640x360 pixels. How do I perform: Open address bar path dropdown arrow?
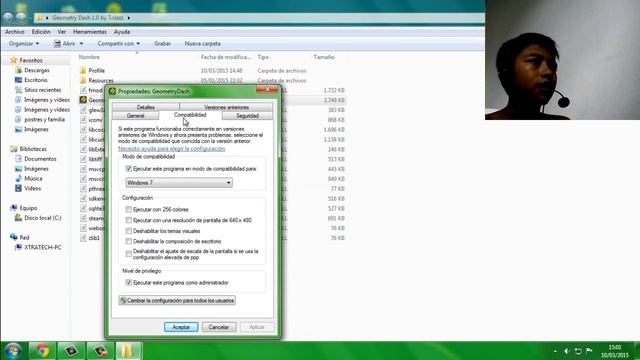point(129,18)
